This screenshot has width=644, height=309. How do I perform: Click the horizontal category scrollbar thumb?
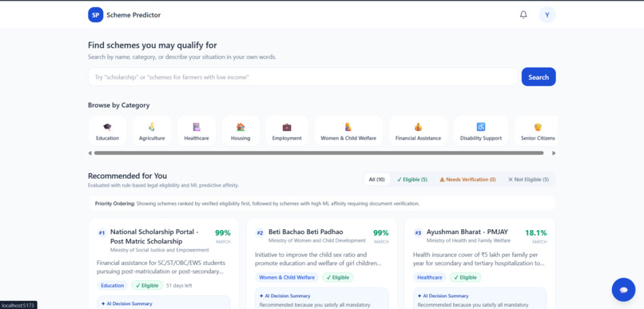click(319, 153)
